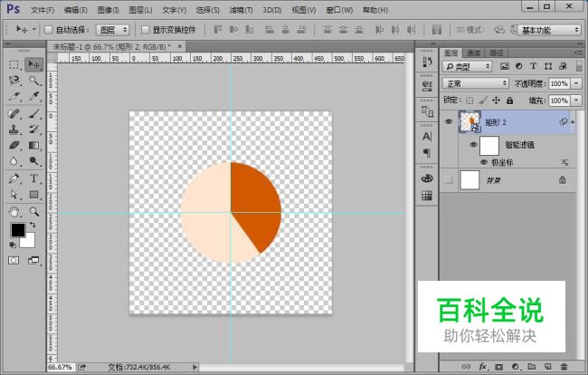Viewport: 588px width, 375px height.
Task: Toggle lock position
Action: click(x=496, y=101)
